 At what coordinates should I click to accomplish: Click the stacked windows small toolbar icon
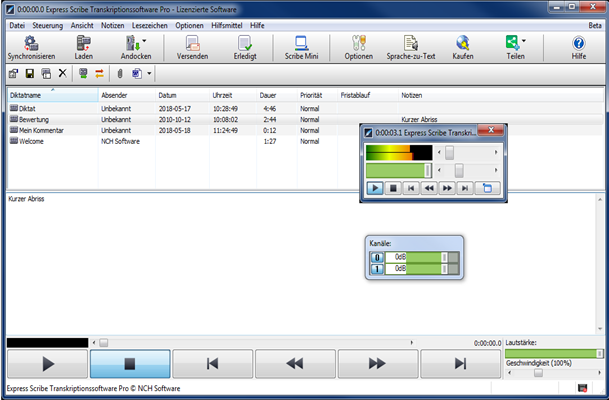(x=46, y=73)
